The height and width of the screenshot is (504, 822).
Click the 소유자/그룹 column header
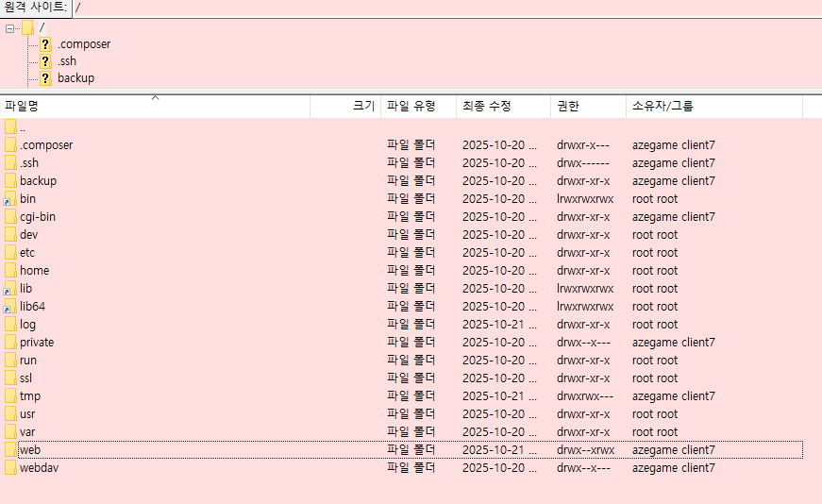click(x=663, y=107)
